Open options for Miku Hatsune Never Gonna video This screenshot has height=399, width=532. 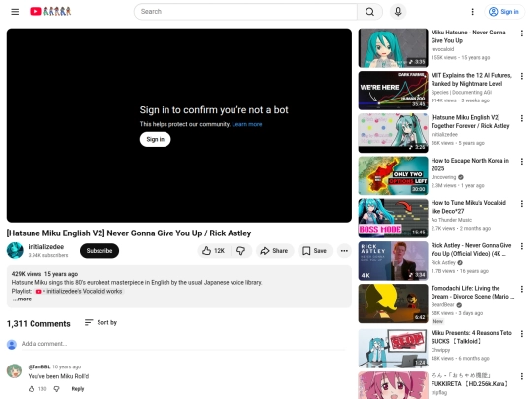522,33
